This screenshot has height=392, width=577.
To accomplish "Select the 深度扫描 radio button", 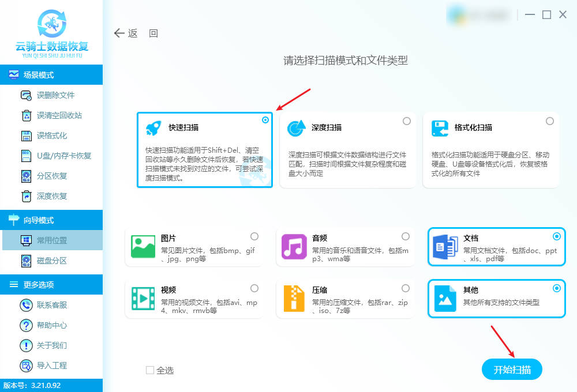I will coord(407,121).
